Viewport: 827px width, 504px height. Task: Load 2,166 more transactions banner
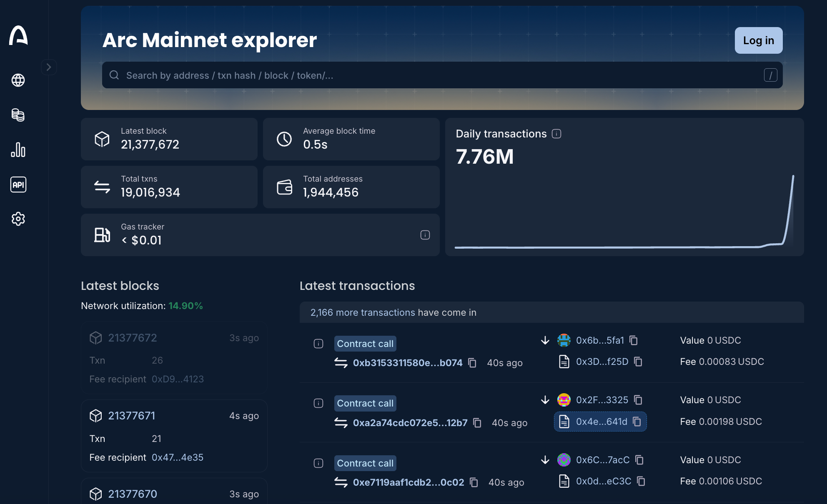[551, 312]
